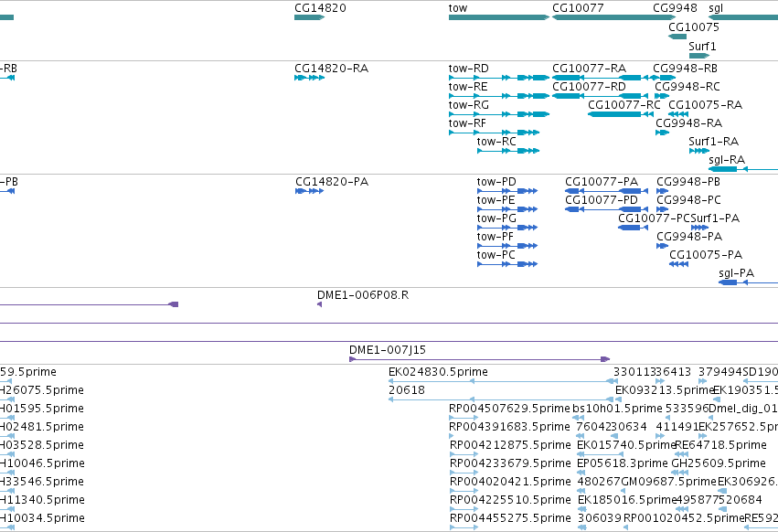Click the sgl gene label
Viewport: 778px width, 532px height.
pos(716,8)
